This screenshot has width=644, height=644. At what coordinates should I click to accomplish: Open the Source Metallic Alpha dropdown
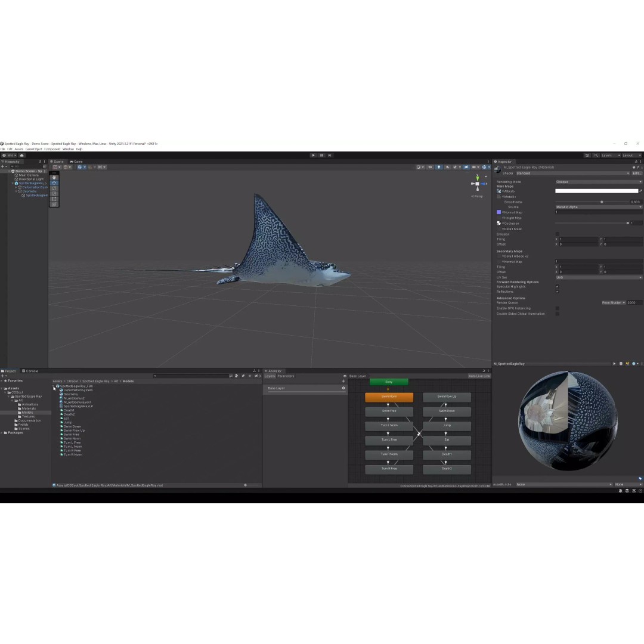599,207
